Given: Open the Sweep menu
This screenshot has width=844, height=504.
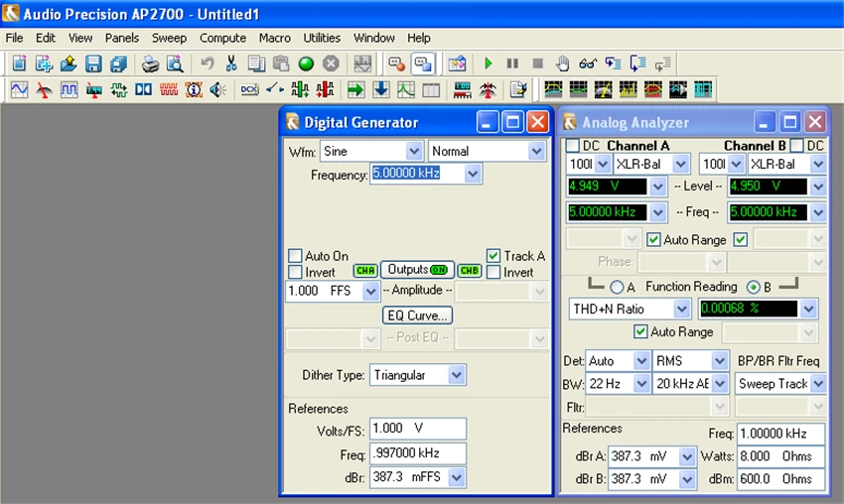Looking at the screenshot, I should (169, 38).
